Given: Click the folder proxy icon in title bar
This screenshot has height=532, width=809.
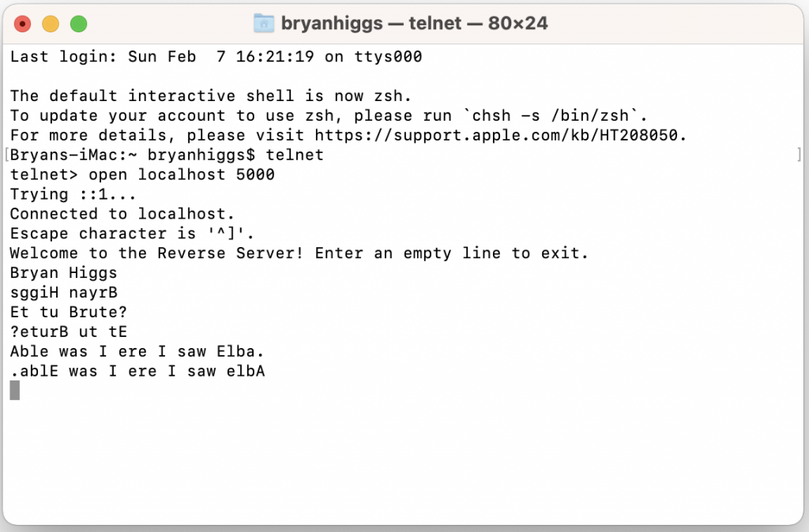Looking at the screenshot, I should point(264,23).
